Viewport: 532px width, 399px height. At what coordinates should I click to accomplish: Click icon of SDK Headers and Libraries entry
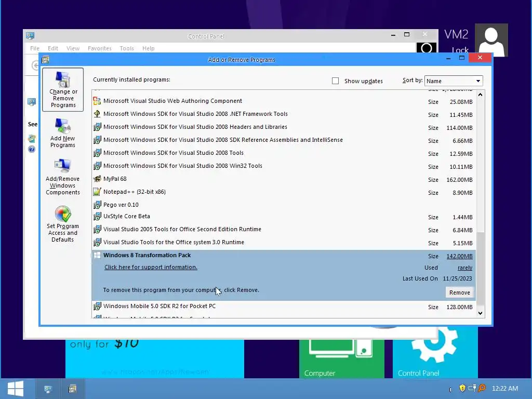point(97,127)
